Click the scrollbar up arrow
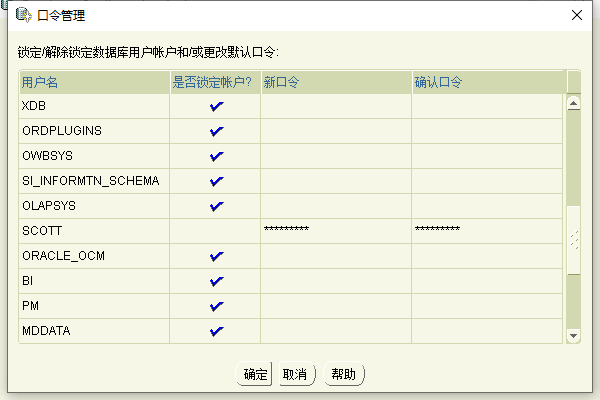This screenshot has height=400, width=600. point(573,103)
